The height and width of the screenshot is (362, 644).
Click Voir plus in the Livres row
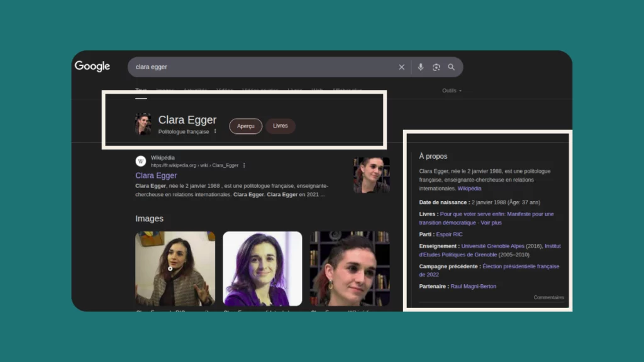(491, 223)
